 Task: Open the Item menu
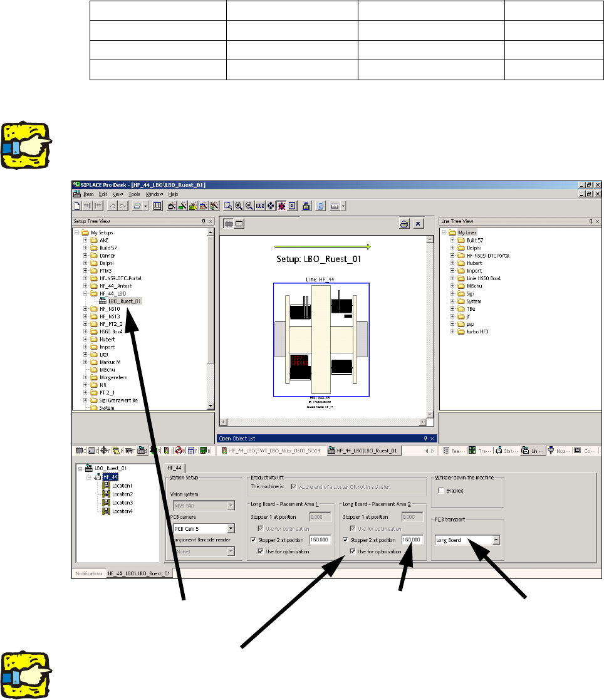click(88, 194)
